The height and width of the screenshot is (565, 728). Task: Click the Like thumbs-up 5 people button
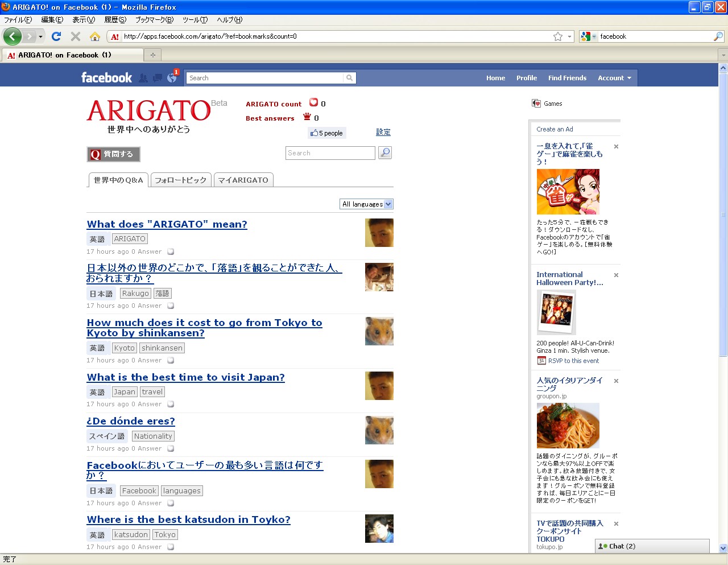(326, 133)
